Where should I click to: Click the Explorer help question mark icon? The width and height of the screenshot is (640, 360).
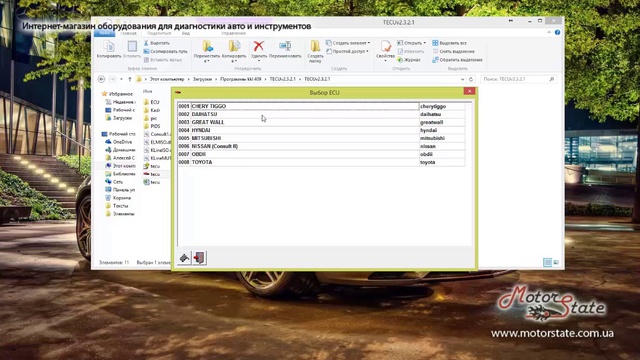pos(557,33)
